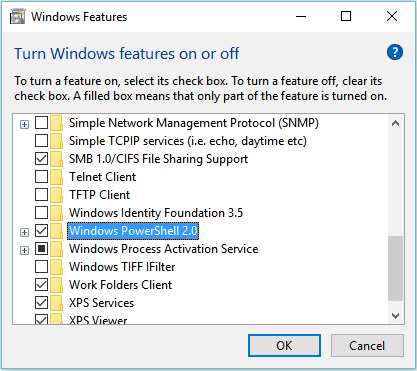Check Windows Identity Foundation 3.5 box

tap(41, 213)
